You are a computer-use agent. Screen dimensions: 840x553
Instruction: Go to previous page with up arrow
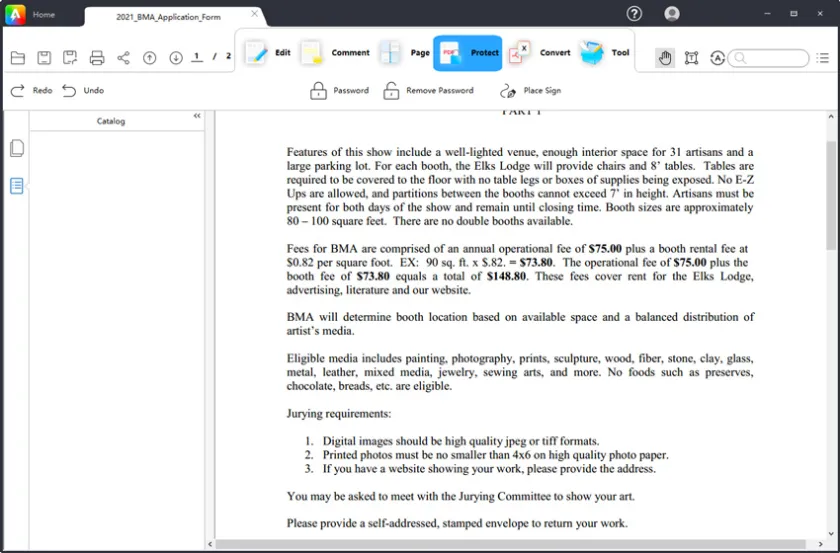click(x=150, y=58)
